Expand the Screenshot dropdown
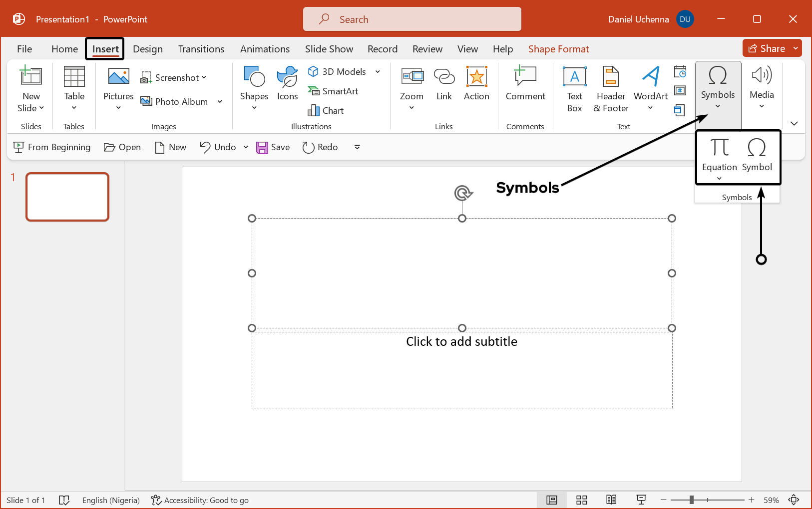 (x=204, y=78)
